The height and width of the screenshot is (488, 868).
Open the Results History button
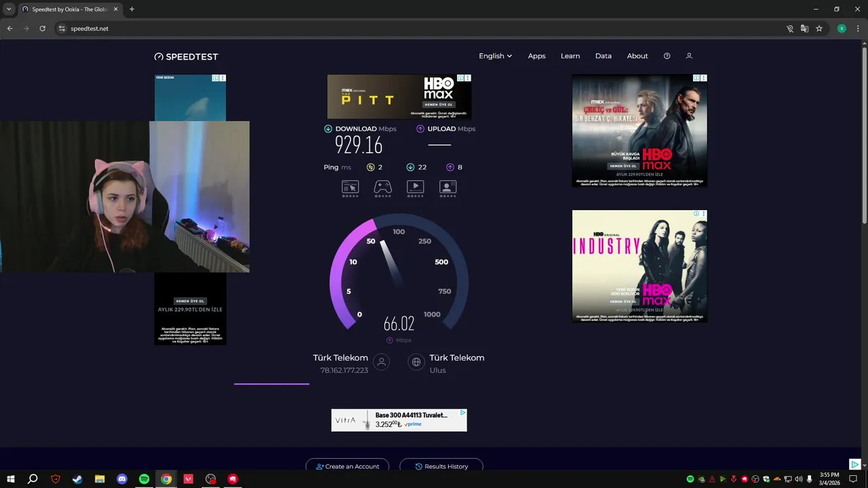[x=441, y=466]
